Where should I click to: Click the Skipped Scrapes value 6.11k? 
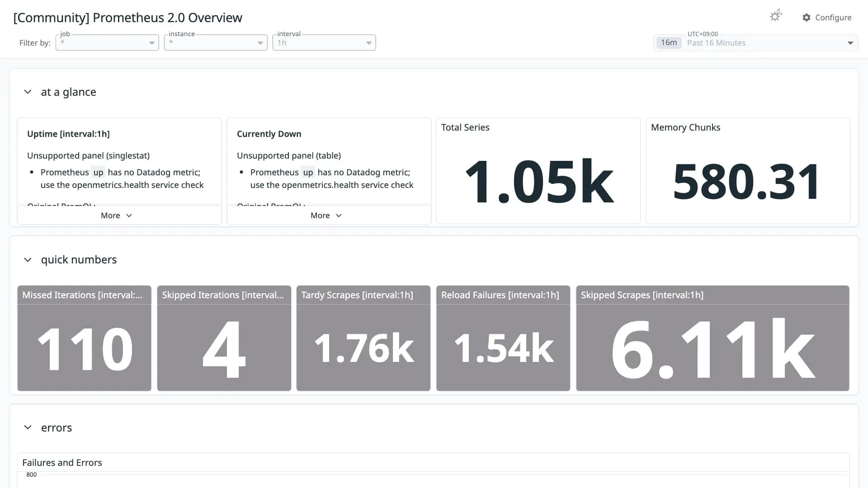(713, 348)
